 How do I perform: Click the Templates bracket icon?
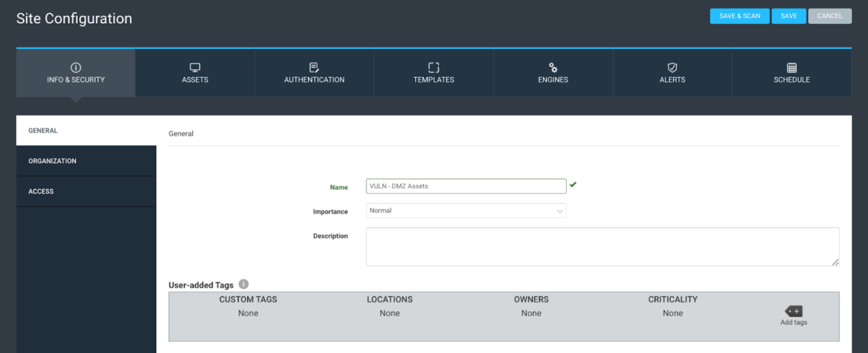pos(433,67)
